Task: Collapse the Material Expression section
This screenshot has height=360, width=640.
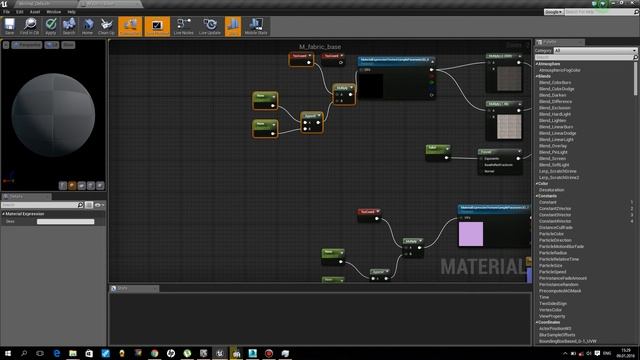Action: pos(4,214)
